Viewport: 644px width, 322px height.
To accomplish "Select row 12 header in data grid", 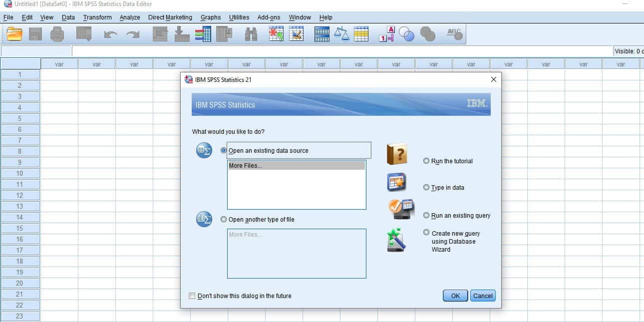I will (x=20, y=195).
